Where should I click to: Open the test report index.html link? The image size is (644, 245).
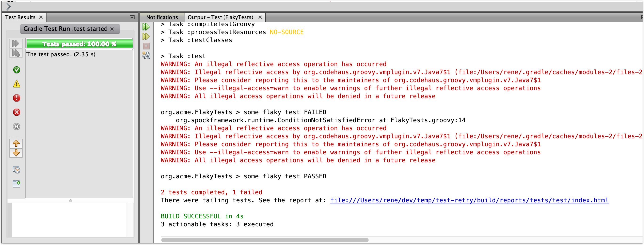(x=469, y=200)
